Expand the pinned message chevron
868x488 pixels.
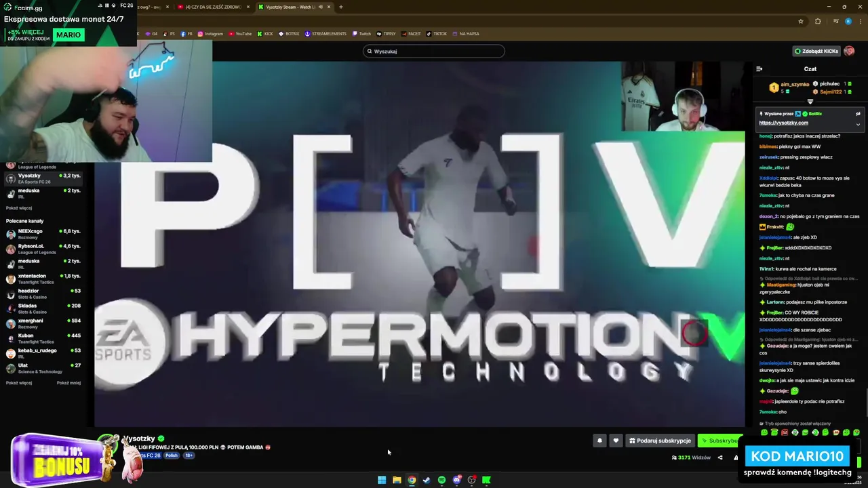point(858,124)
